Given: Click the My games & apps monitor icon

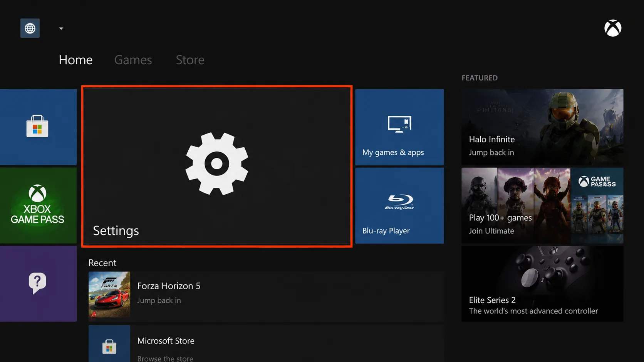Looking at the screenshot, I should pos(399,124).
